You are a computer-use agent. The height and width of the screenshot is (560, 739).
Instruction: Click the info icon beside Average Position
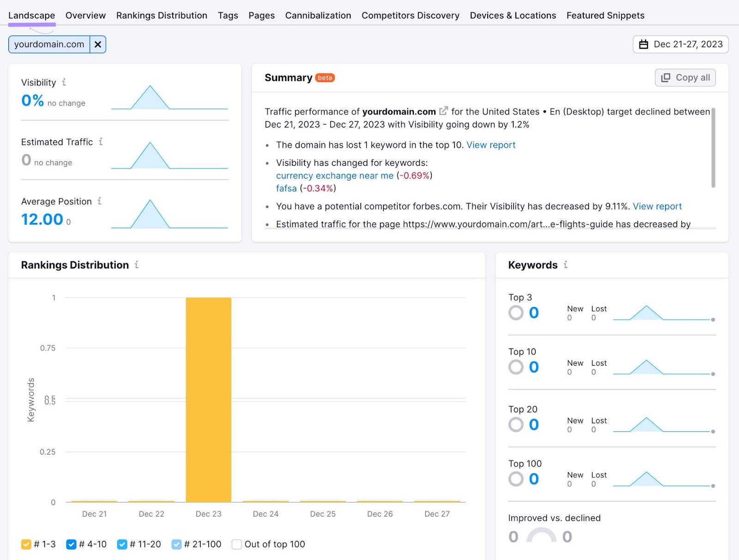[x=99, y=201]
